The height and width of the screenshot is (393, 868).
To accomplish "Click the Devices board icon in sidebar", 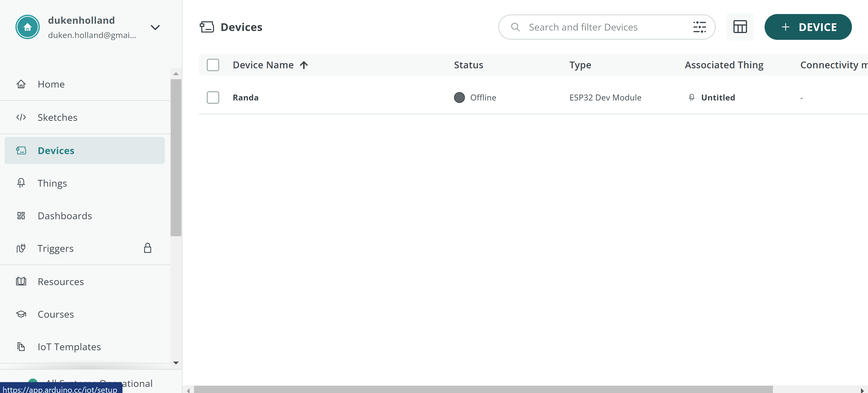I will [x=21, y=150].
